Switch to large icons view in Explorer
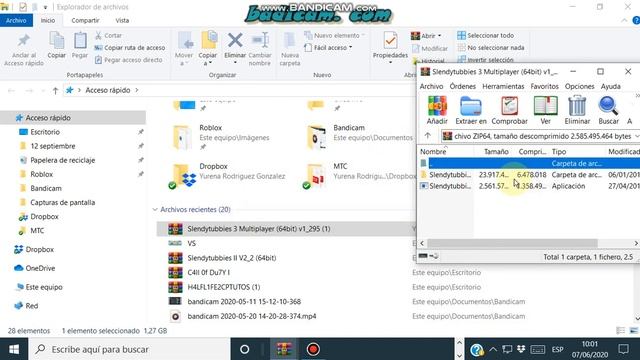The width and height of the screenshot is (640, 360). pos(634,331)
